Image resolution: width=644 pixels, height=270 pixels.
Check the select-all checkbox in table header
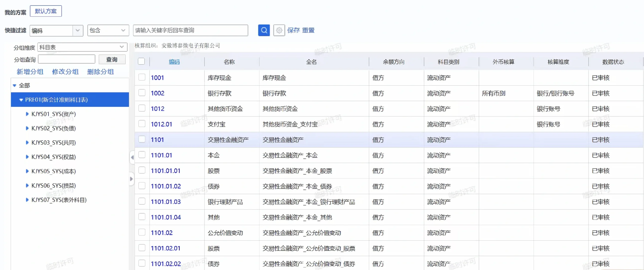142,61
